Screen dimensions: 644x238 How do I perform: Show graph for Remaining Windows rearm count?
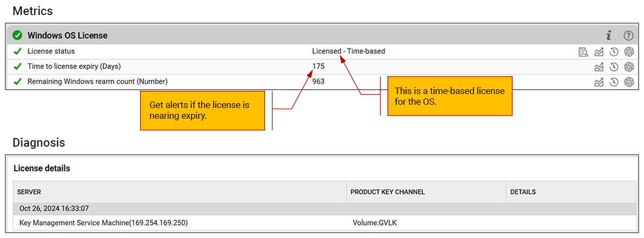599,82
